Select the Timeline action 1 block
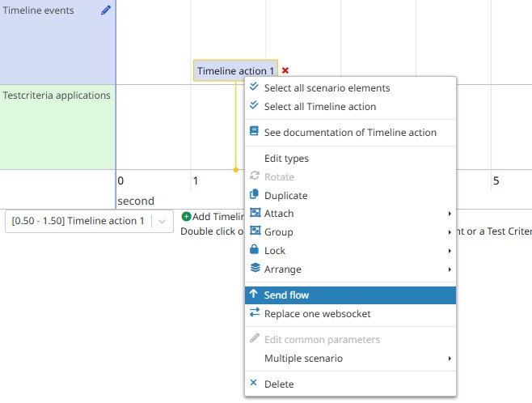Viewport: 532px width, 403px height. [235, 71]
